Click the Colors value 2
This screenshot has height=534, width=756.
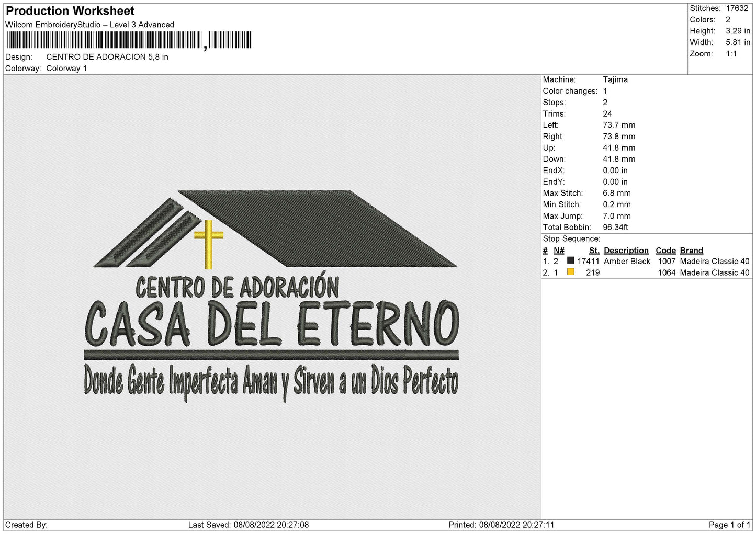(728, 20)
